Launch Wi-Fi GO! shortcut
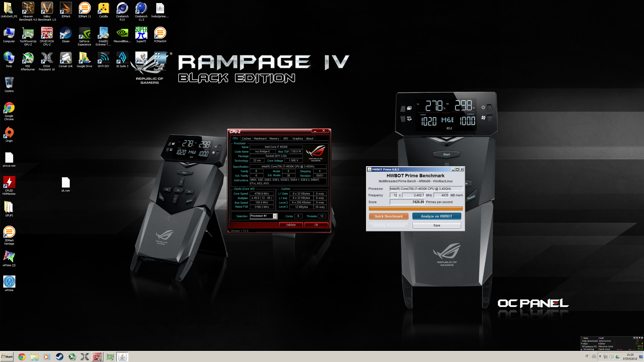The width and height of the screenshot is (644, 362). pyautogui.click(x=103, y=60)
